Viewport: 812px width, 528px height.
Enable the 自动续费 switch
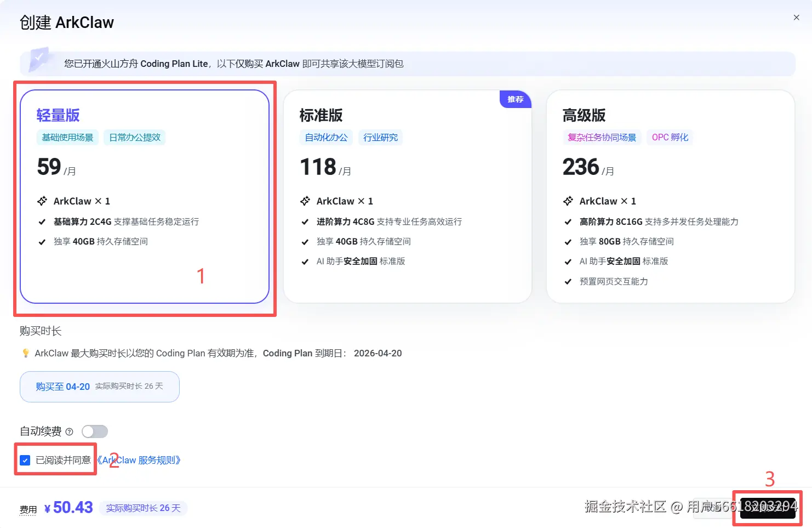click(94, 432)
